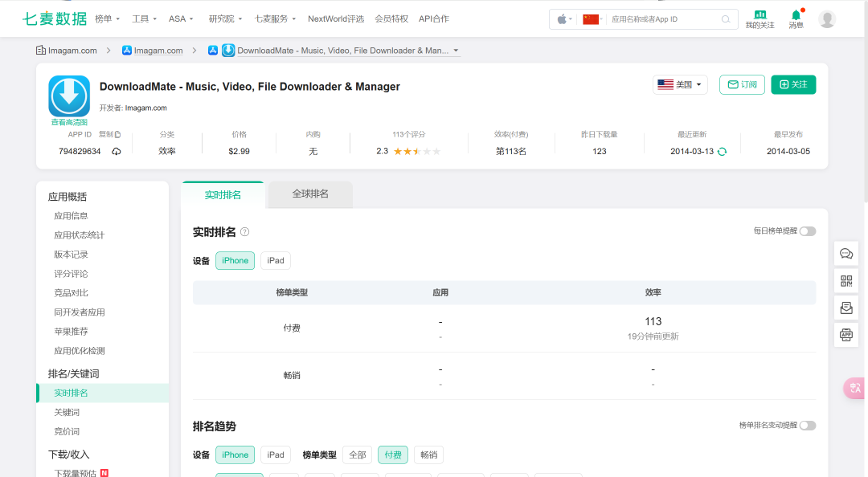Click the App Store icon before Imagam.com
The height and width of the screenshot is (477, 868).
127,51
